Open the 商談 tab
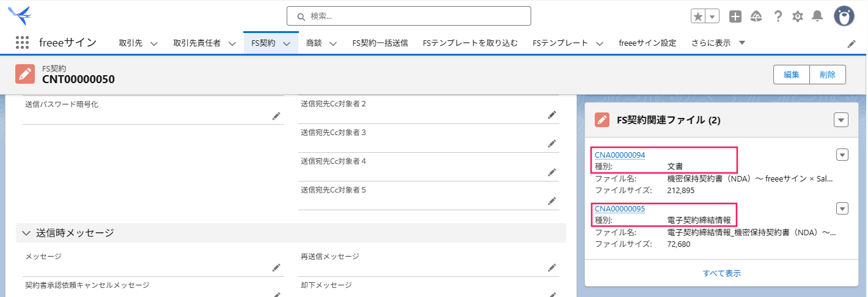Image resolution: width=868 pixels, height=297 pixels. pyautogui.click(x=314, y=43)
